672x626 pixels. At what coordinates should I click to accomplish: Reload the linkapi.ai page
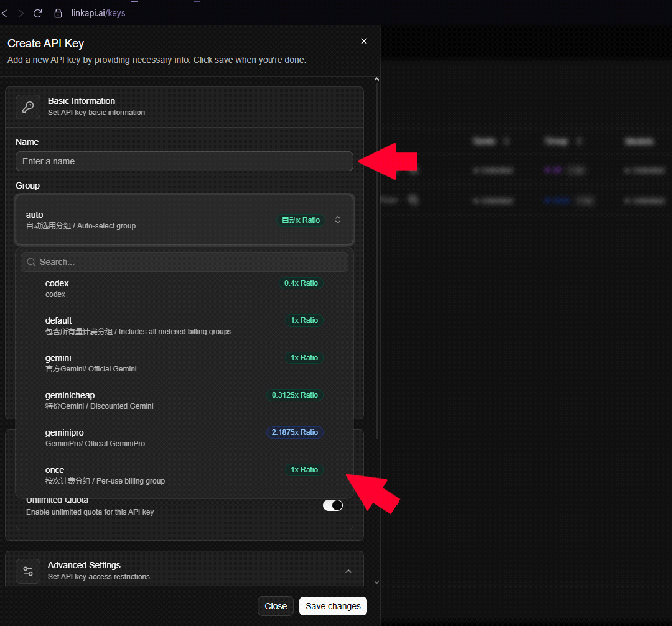(38, 13)
